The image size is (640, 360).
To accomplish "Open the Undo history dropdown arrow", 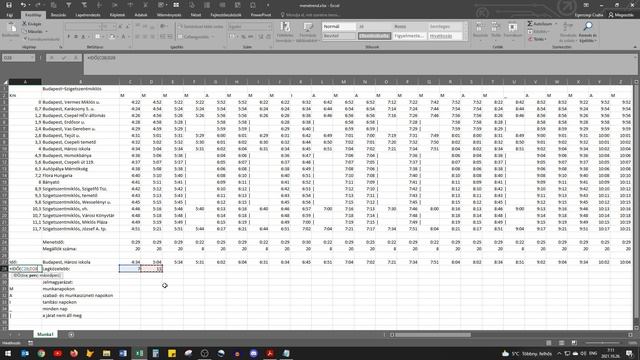I will coord(29,5).
